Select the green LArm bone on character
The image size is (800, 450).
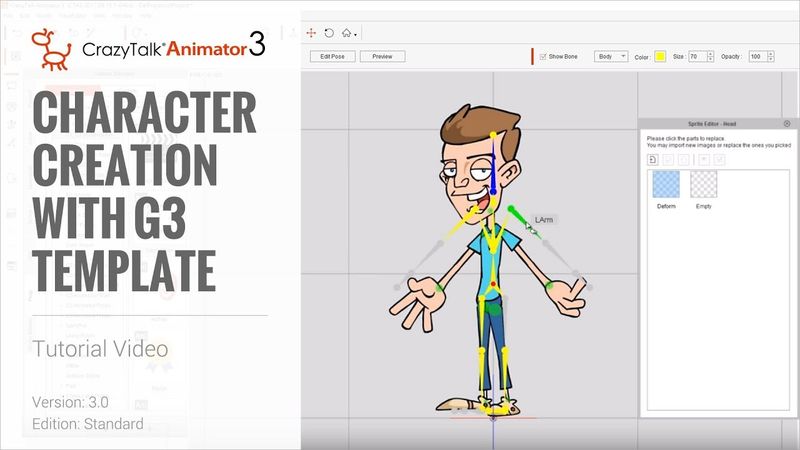coord(520,217)
